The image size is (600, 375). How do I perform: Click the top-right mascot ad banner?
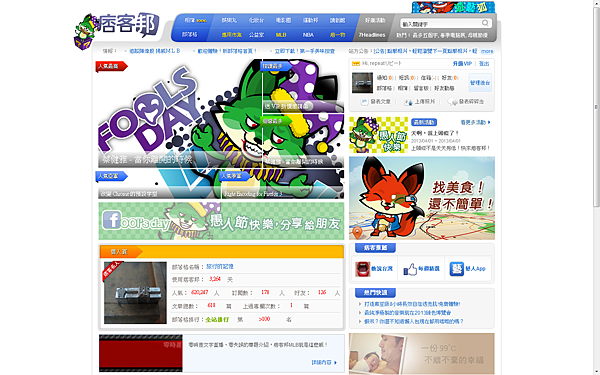(x=453, y=7)
